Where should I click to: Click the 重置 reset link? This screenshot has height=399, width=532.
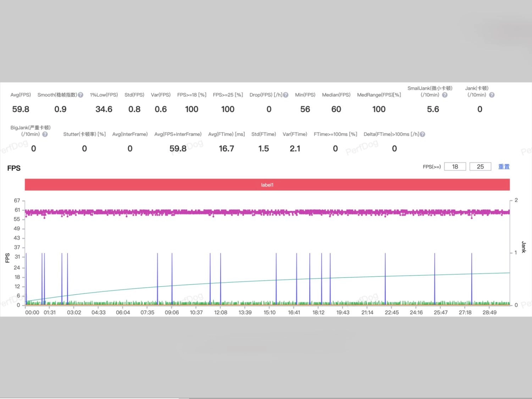pyautogui.click(x=504, y=167)
